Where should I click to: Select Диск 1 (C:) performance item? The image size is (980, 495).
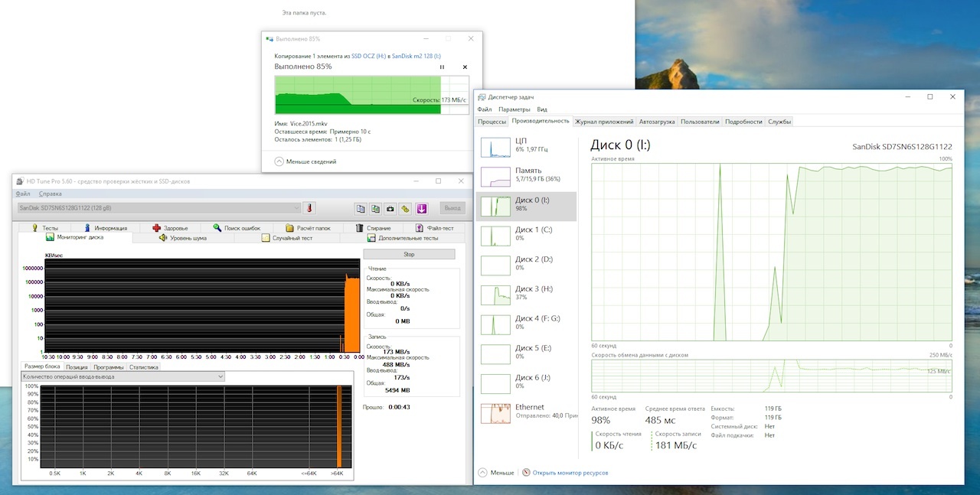(x=527, y=234)
